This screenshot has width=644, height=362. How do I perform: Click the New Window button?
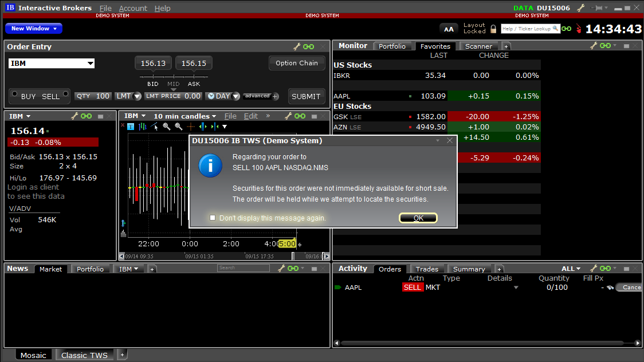click(34, 28)
